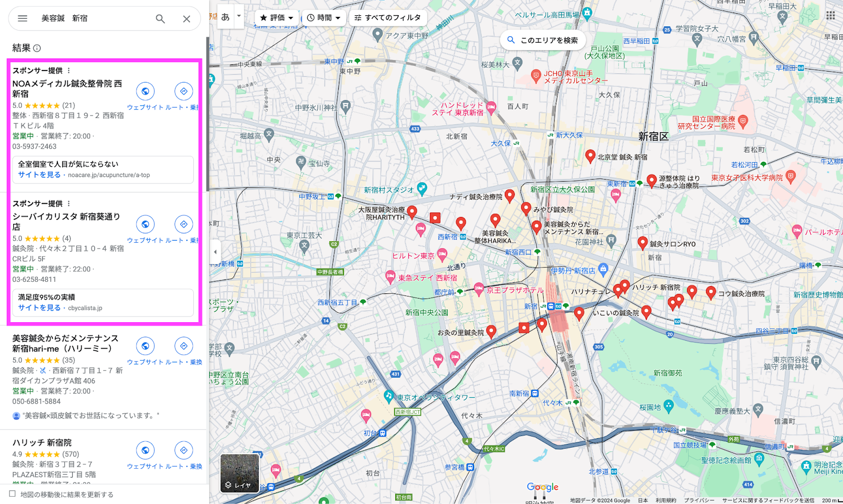
Task: Open ハリッチ 新宿院 listing title
Action: tap(42, 443)
